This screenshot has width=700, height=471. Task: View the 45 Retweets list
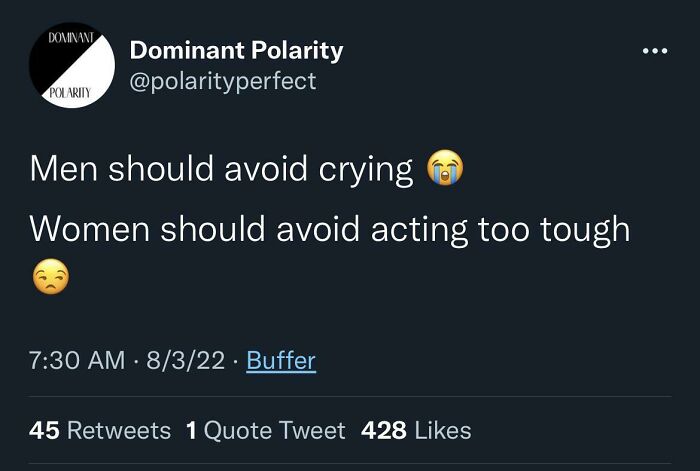click(100, 430)
